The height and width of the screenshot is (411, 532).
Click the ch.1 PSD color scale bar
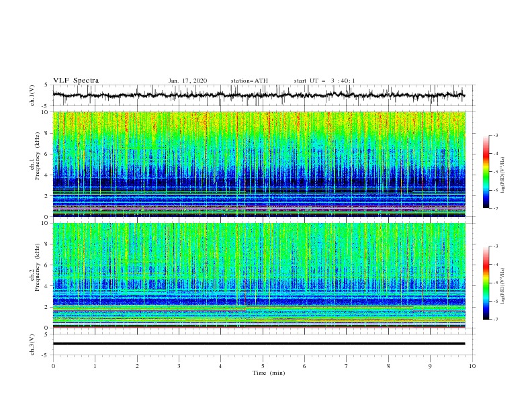pos(486,172)
